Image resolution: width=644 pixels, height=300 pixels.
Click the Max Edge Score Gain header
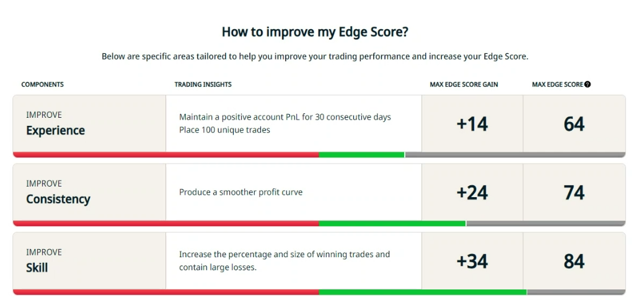pos(464,84)
